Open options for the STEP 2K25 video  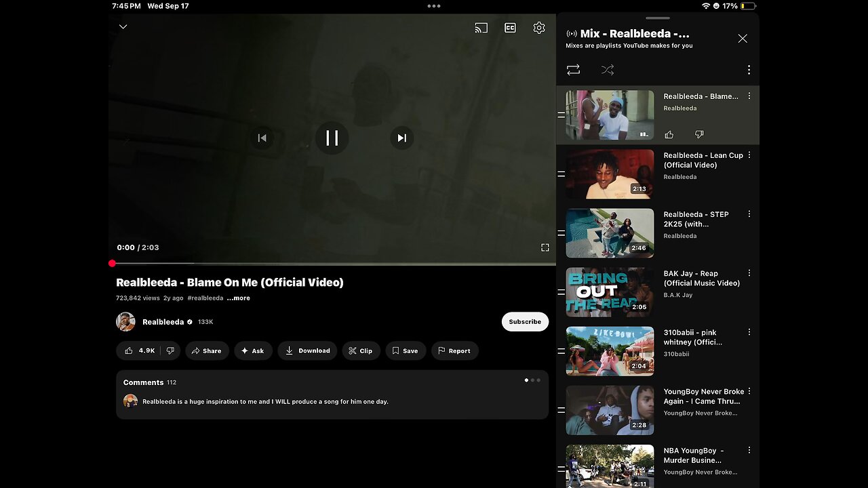pyautogui.click(x=749, y=214)
